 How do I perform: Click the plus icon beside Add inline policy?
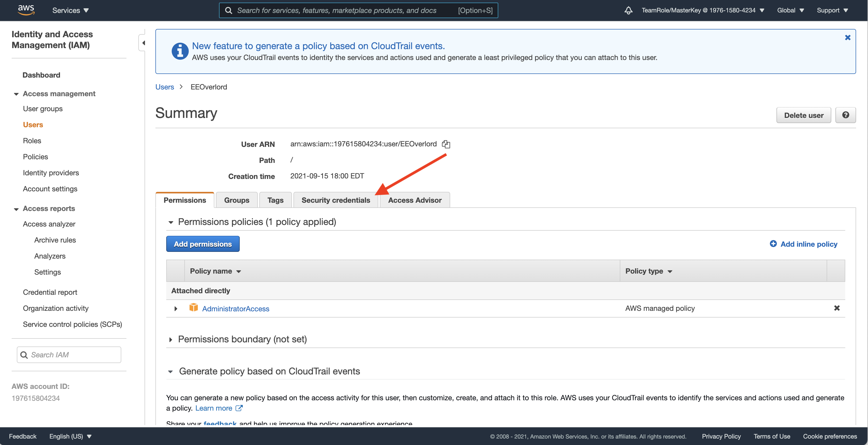tap(773, 244)
